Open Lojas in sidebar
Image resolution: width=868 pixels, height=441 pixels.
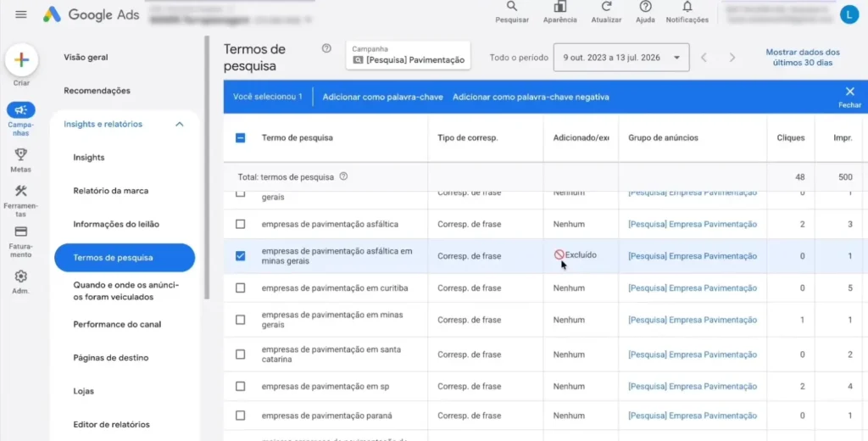tap(84, 391)
